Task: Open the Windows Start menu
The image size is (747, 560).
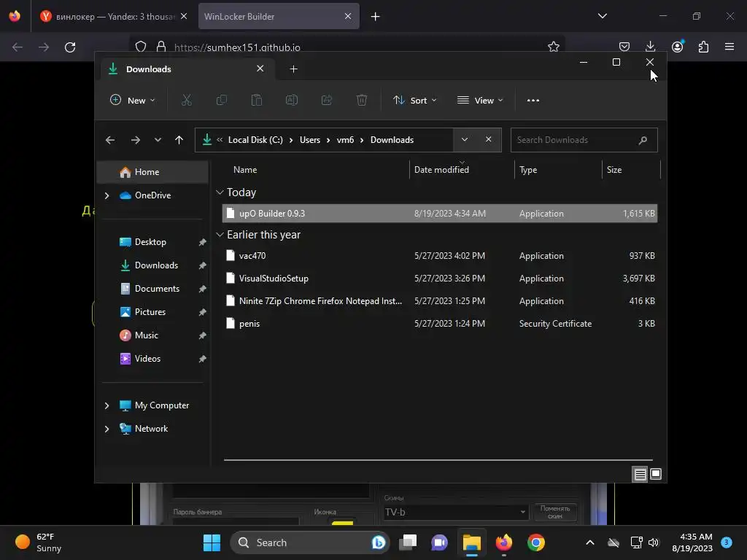Action: click(212, 542)
